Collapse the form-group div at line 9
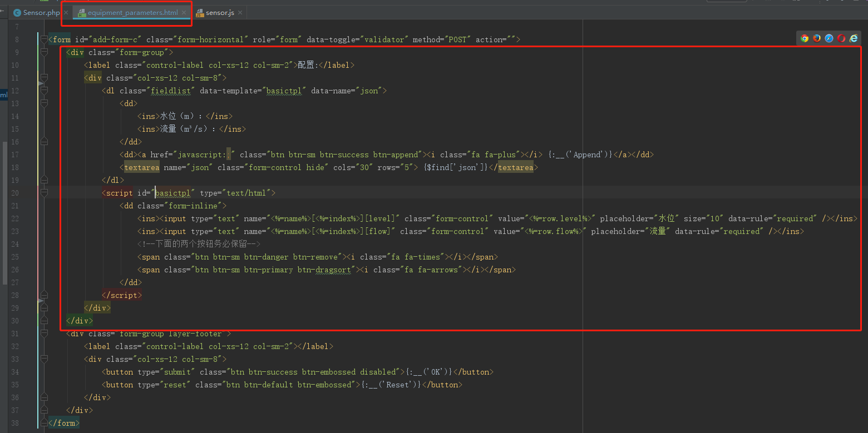868x433 pixels. (44, 52)
